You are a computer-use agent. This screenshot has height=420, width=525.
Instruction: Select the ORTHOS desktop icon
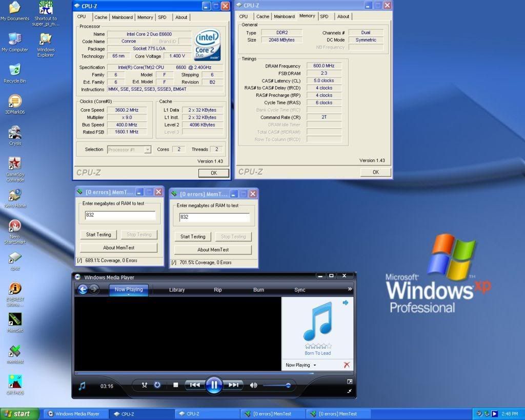click(x=15, y=385)
